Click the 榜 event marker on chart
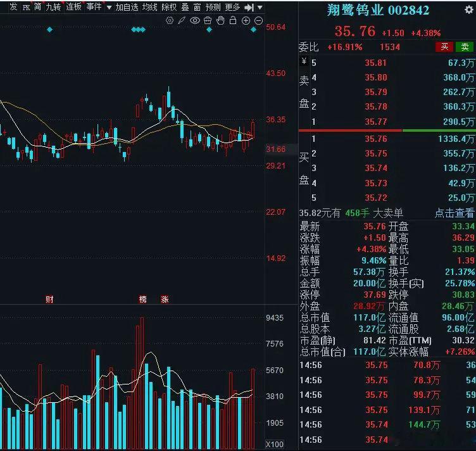 pyautogui.click(x=142, y=300)
